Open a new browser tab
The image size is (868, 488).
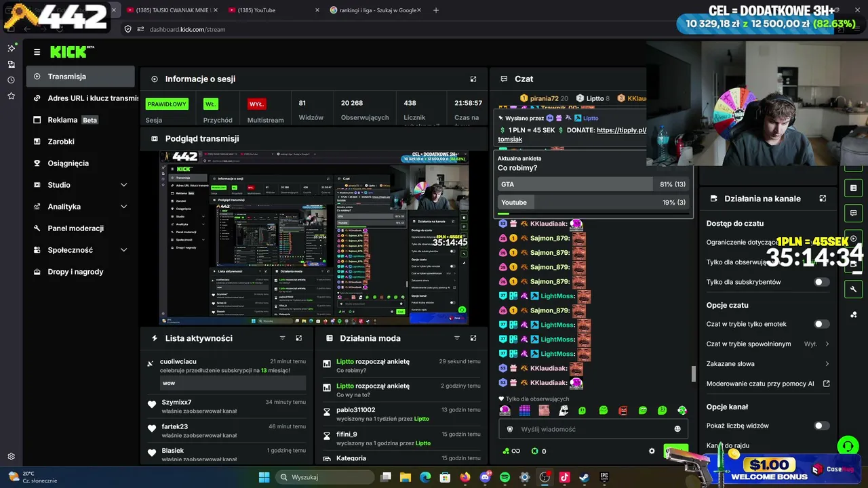pos(436,10)
